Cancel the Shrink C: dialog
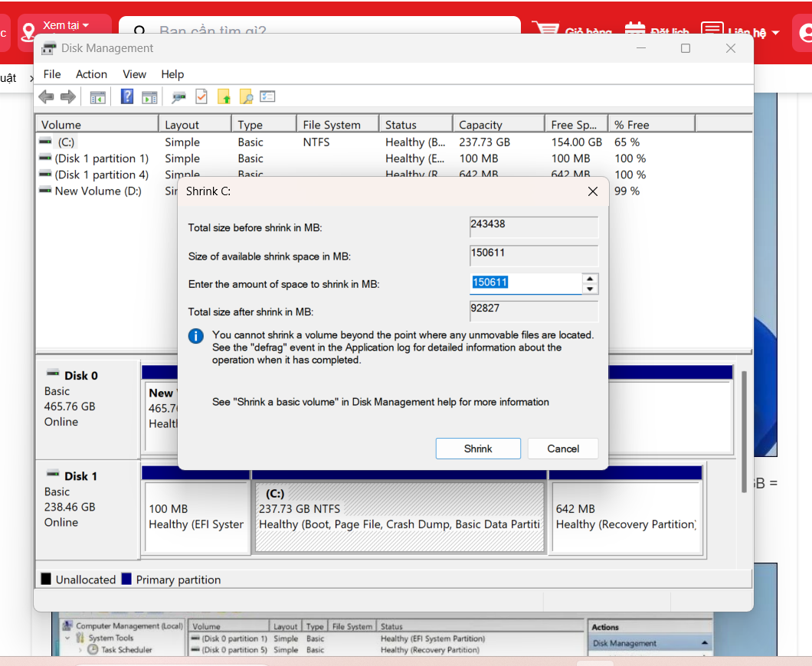 pos(563,449)
